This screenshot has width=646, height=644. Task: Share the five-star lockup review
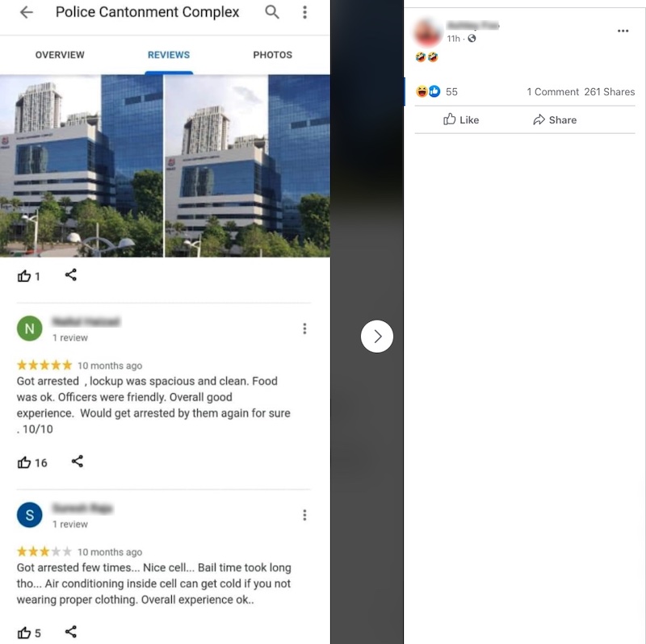point(78,462)
